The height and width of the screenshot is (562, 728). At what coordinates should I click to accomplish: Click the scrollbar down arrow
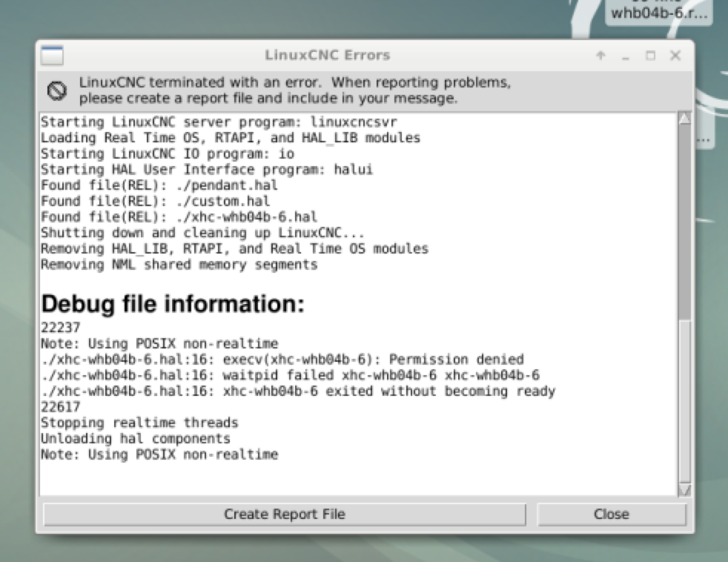pos(684,490)
